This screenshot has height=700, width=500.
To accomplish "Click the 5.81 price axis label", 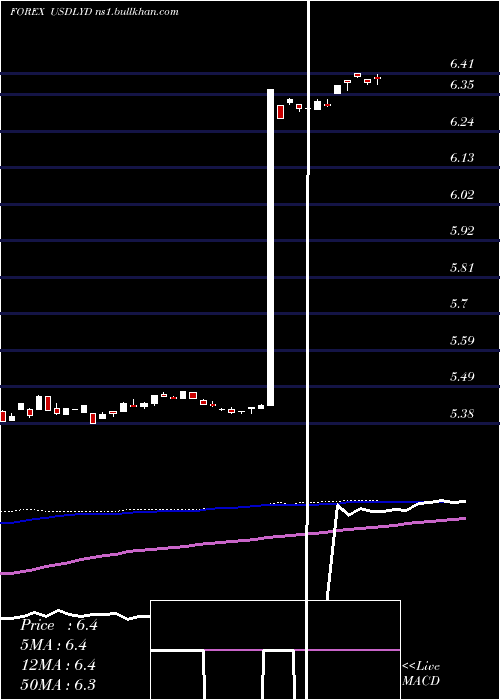I will [462, 268].
